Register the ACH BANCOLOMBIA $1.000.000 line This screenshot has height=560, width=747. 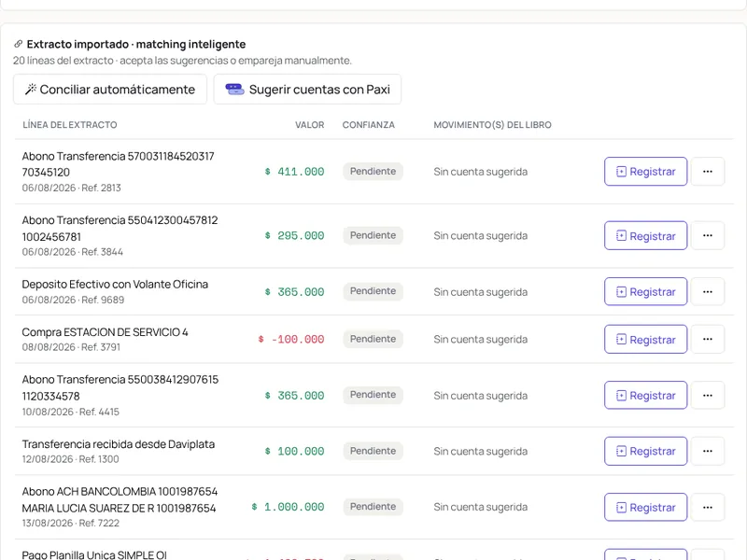[645, 507]
